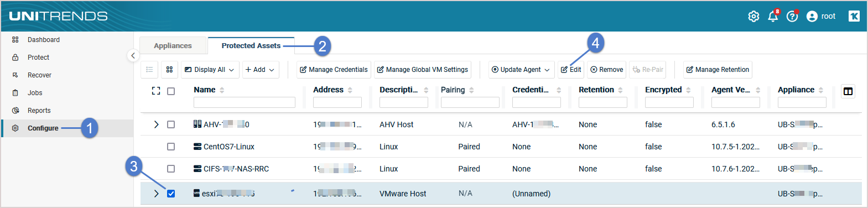This screenshot has width=868, height=208.
Task: Click the Credentials filter input field
Action: click(537, 102)
